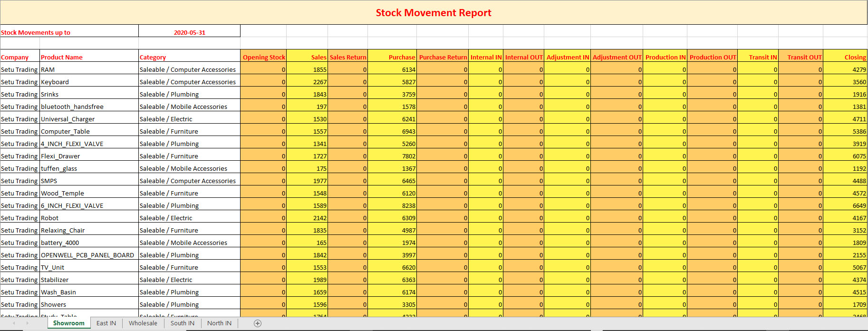This screenshot has height=331, width=868.
Task: Click the Purchase Return header cell
Action: (443, 56)
